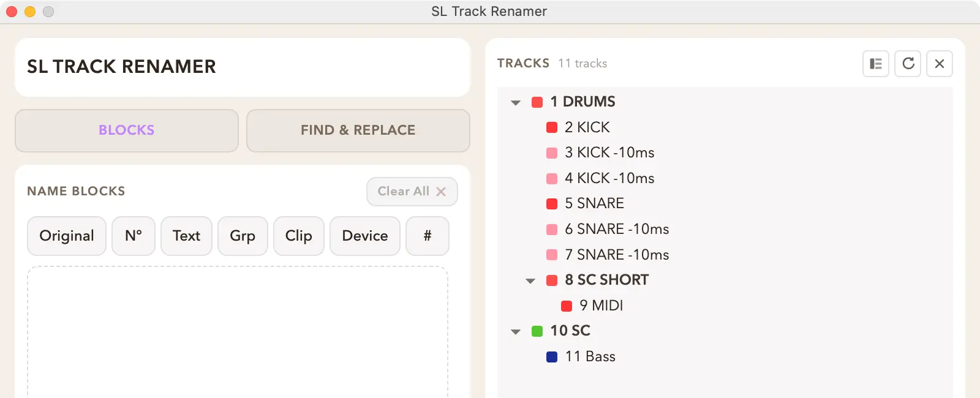Collapse the 1 DRUMS group
This screenshot has width=980, height=398.
point(516,102)
